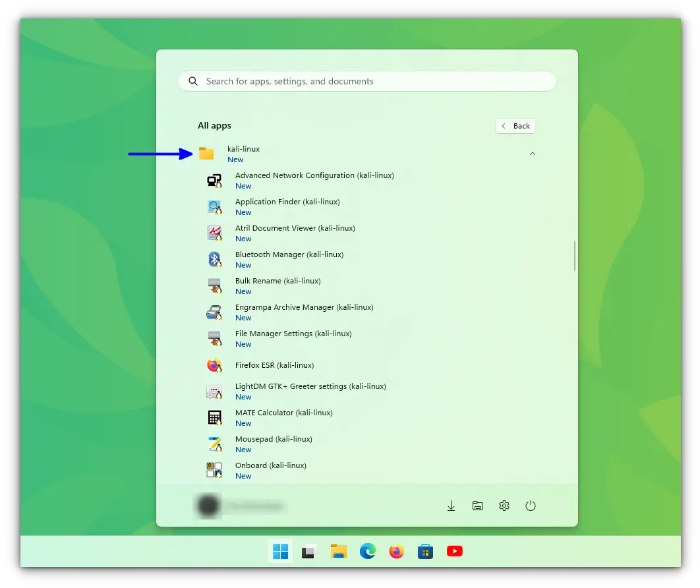Open Microsoft Store from taskbar

(x=425, y=551)
